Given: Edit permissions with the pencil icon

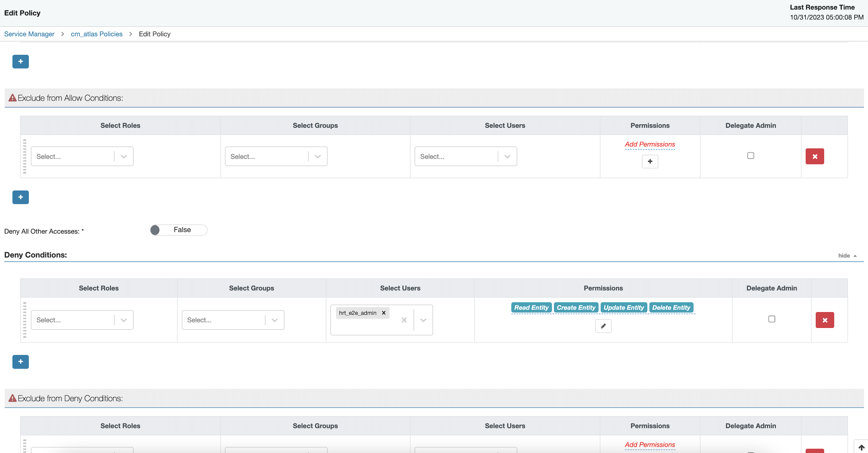Looking at the screenshot, I should point(603,326).
